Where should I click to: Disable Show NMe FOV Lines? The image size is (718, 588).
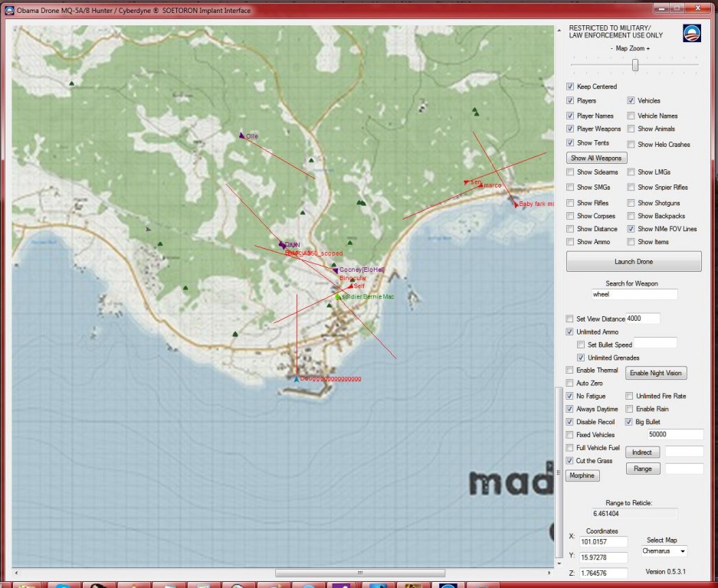point(631,229)
